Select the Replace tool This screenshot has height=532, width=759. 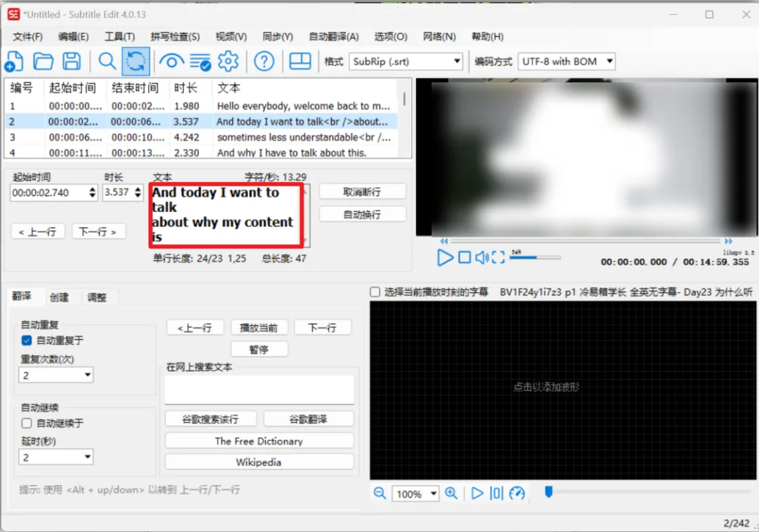pos(136,61)
